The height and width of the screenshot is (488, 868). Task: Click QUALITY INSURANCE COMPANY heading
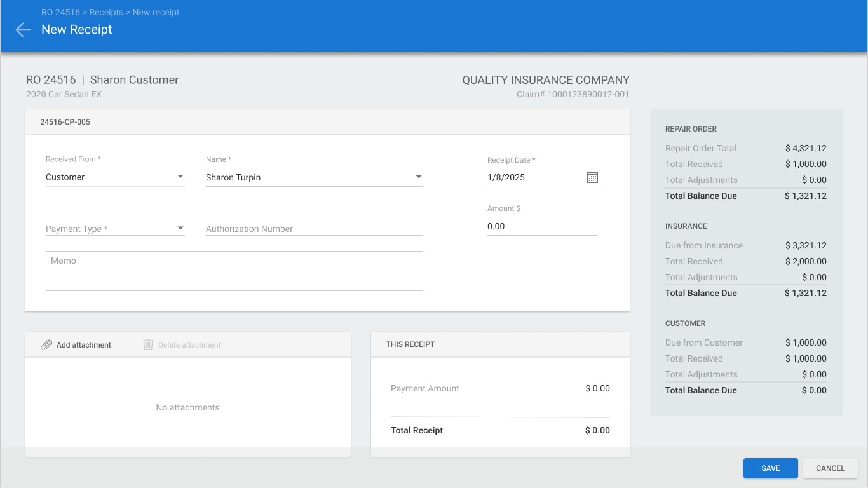click(546, 80)
